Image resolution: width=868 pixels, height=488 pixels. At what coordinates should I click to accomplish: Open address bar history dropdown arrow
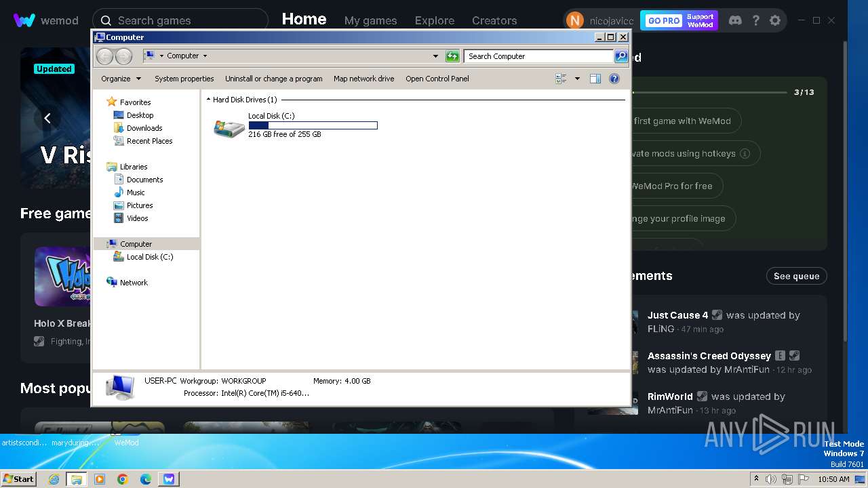[x=435, y=56]
